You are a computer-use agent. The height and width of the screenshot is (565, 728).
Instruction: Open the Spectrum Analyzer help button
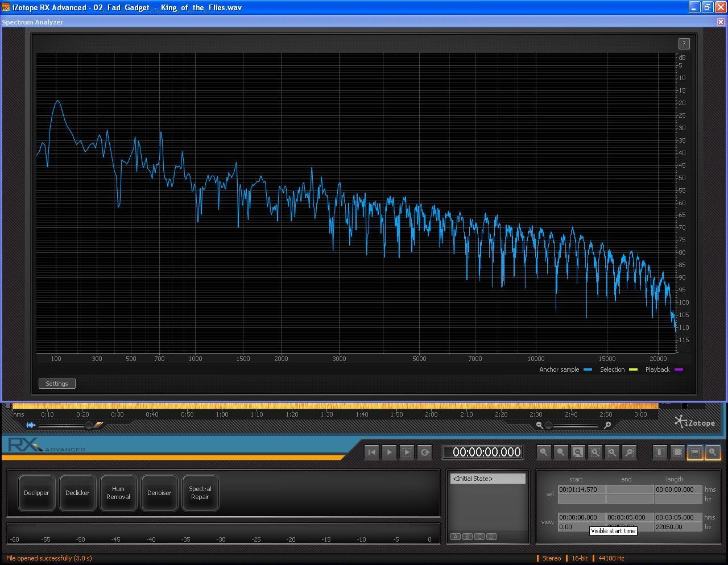(684, 44)
